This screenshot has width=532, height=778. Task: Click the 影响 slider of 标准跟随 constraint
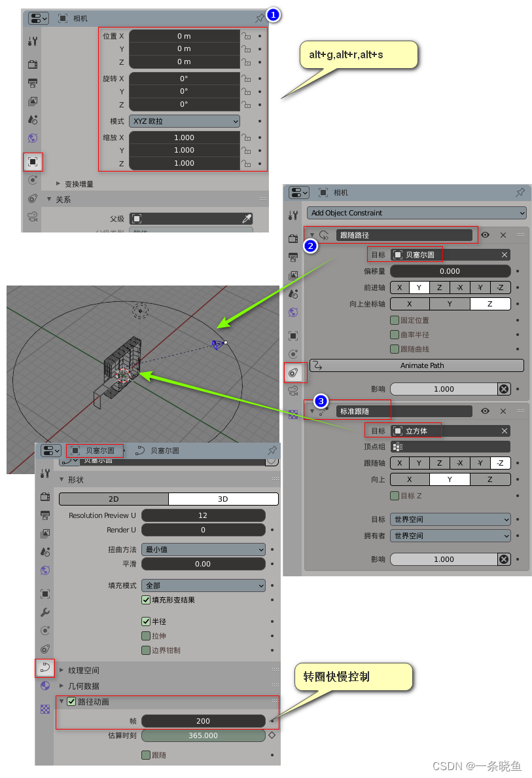[444, 559]
